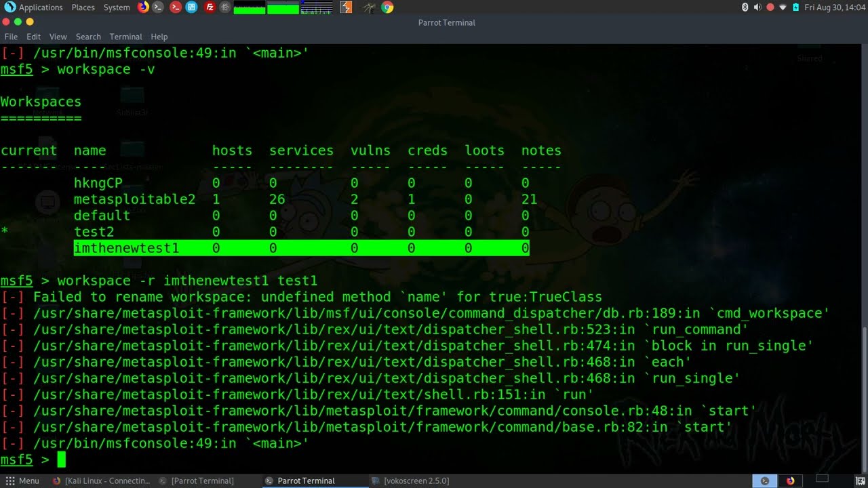Open the terminal Edit menu
The image size is (868, 488).
[33, 37]
